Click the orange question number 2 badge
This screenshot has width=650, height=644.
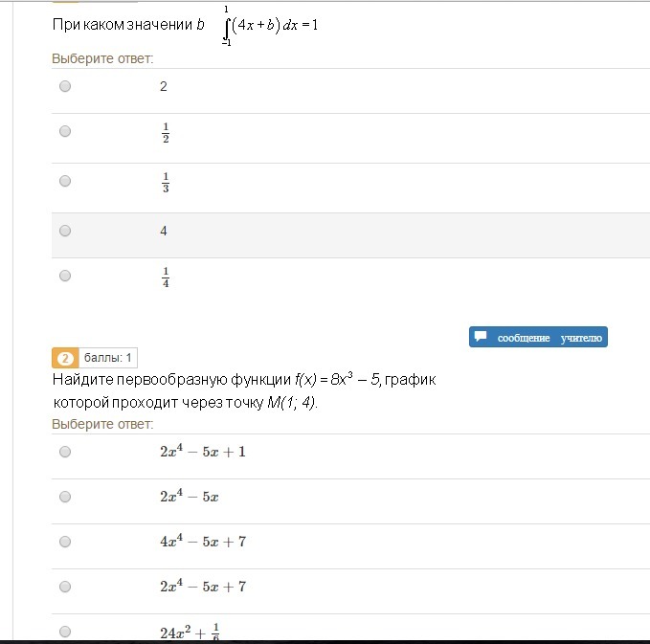65,359
